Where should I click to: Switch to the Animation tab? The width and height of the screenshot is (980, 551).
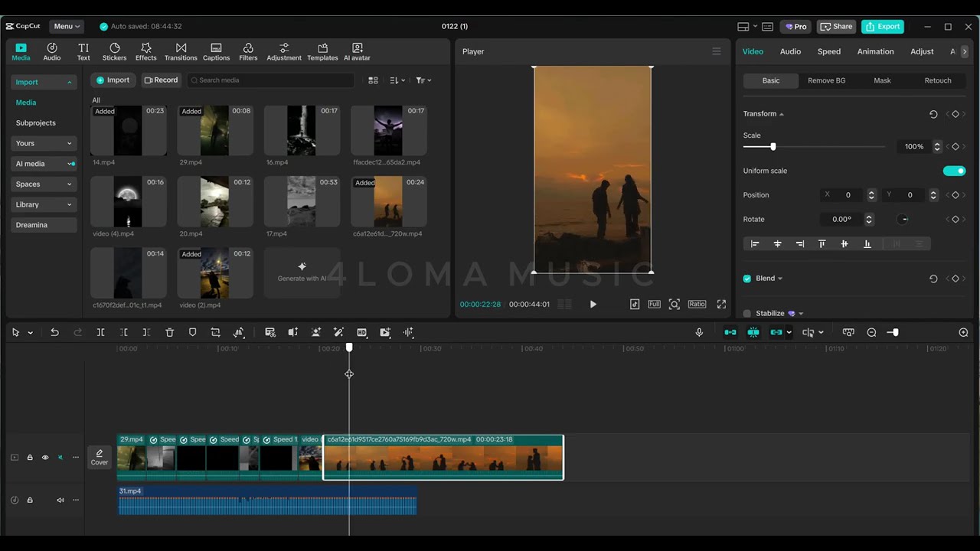pyautogui.click(x=875, y=51)
